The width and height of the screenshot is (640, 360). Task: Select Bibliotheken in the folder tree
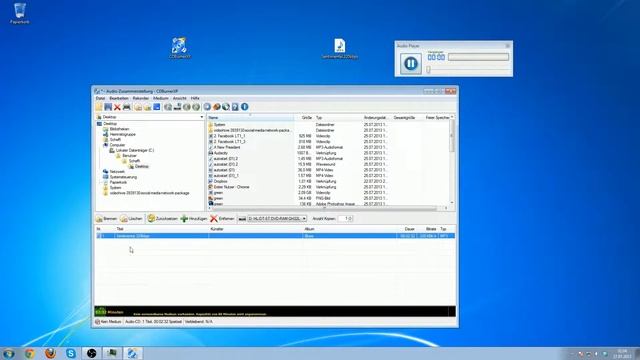(119, 129)
